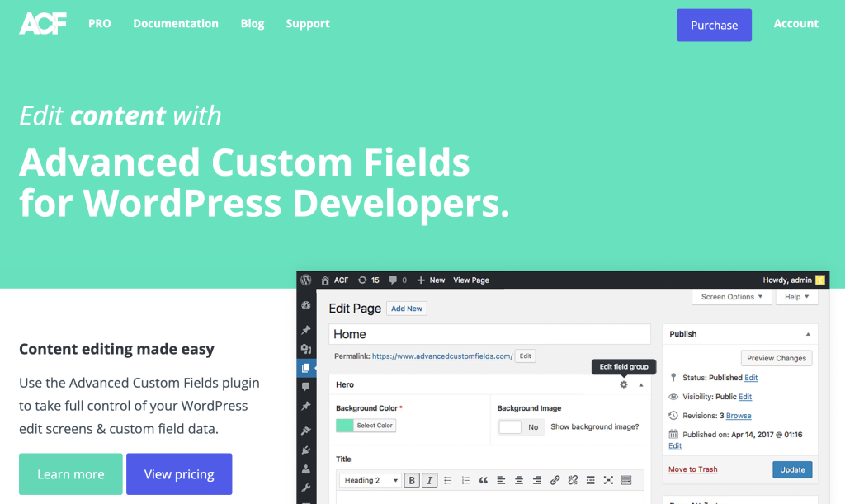The width and height of the screenshot is (845, 504).
Task: Enter distraction-free fullscreen mode in editor
Action: 608,480
